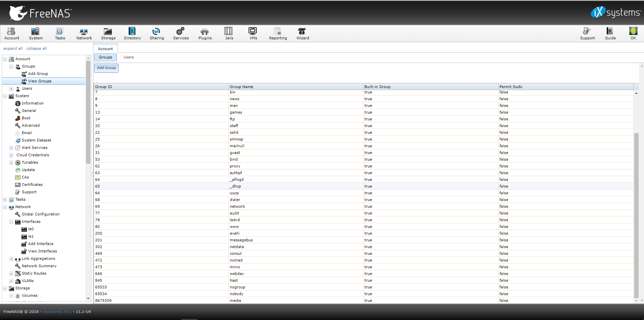Sort by the Built-in Group column header
The image size is (644, 320).
(431, 87)
